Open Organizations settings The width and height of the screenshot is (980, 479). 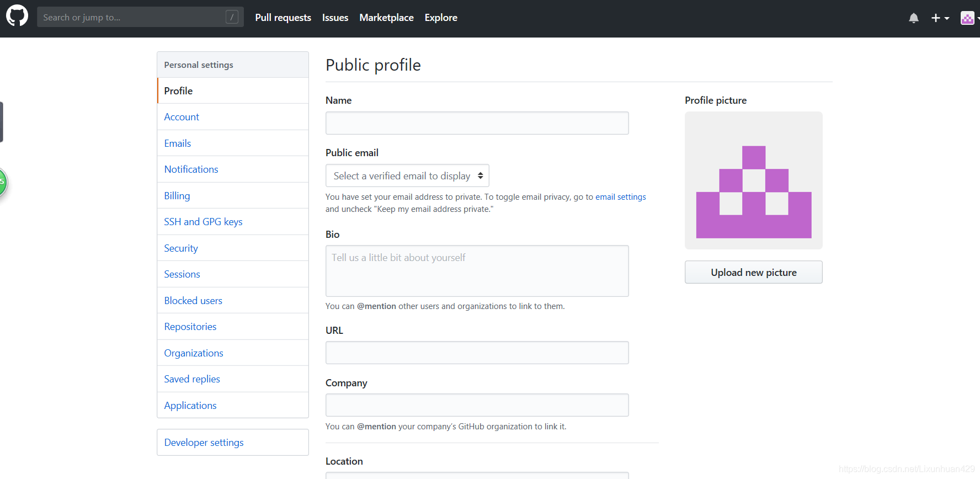pyautogui.click(x=233, y=353)
